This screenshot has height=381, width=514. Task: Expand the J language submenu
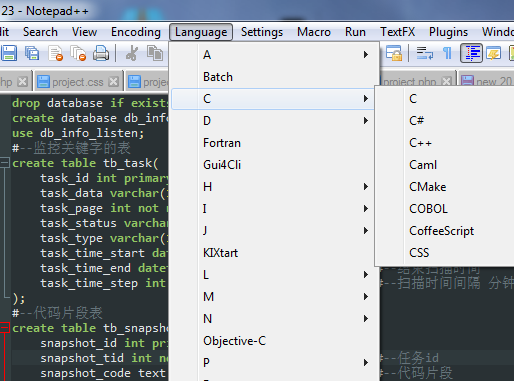point(274,231)
